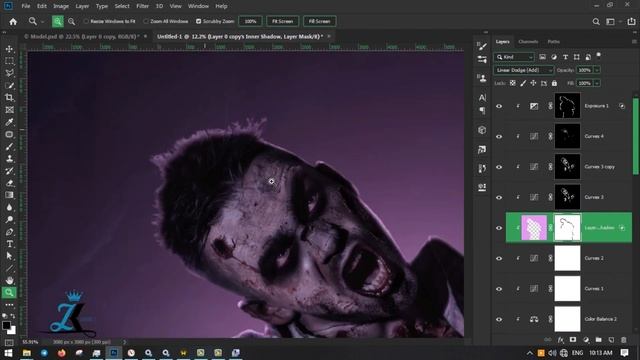Image resolution: width=640 pixels, height=360 pixels.
Task: Click the Create new layer icon
Action: tap(611, 340)
